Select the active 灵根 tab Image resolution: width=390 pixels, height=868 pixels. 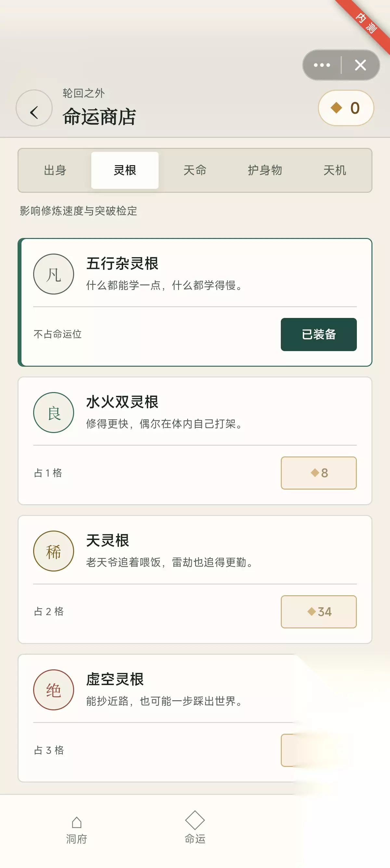click(x=125, y=170)
